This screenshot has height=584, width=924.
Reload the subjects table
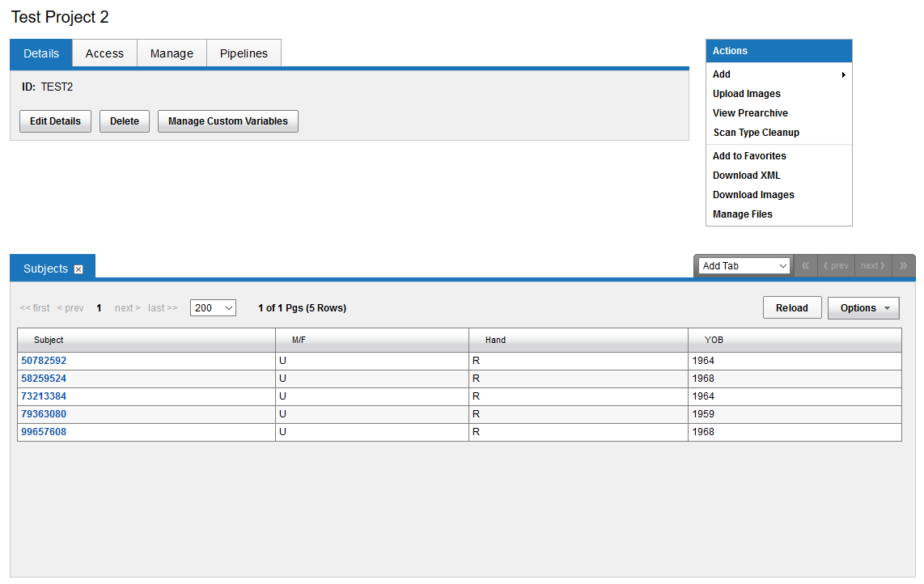(791, 308)
